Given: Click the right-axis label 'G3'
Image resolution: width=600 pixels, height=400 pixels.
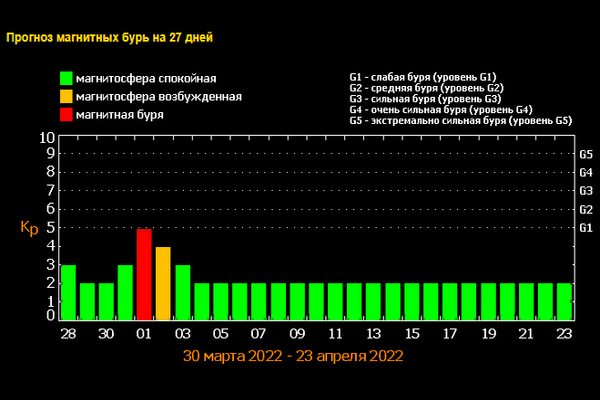Looking at the screenshot, I should [x=586, y=191].
